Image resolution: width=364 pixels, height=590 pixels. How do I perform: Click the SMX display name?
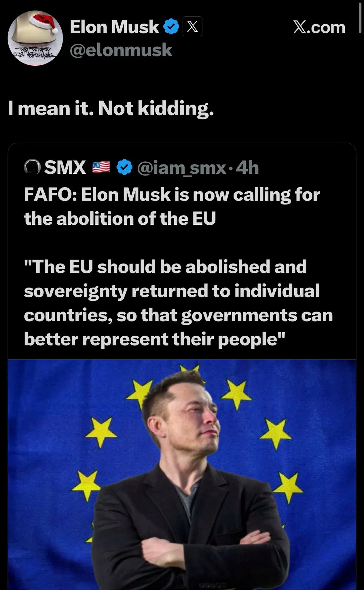65,167
